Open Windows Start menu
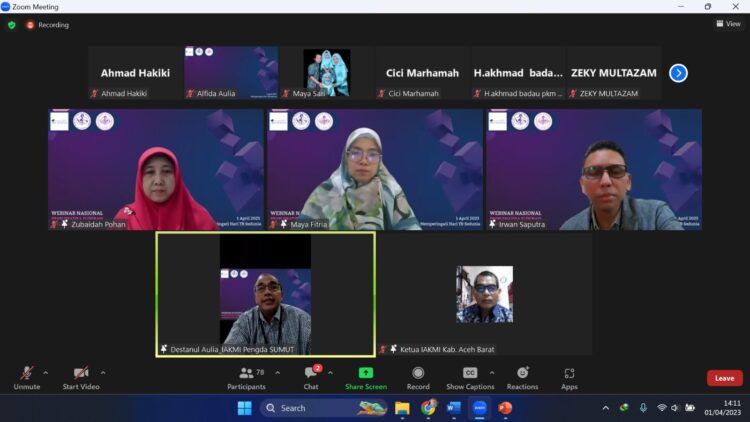The width and height of the screenshot is (750, 422). (x=244, y=408)
